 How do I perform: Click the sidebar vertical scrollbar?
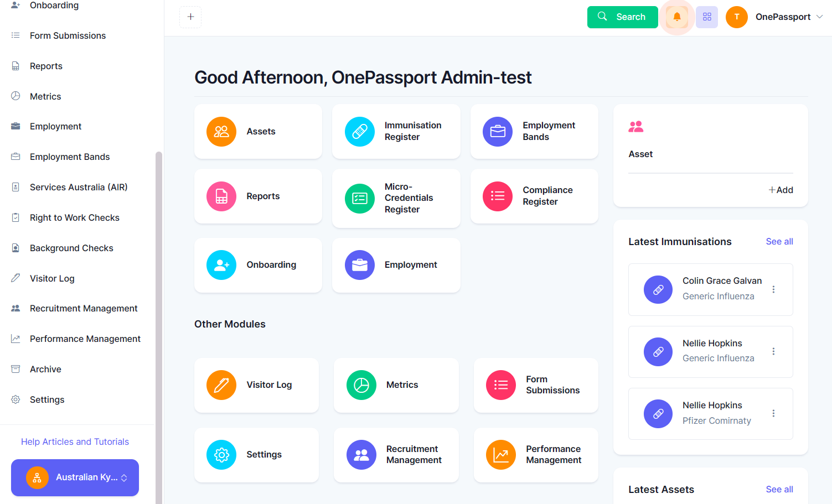click(x=159, y=326)
